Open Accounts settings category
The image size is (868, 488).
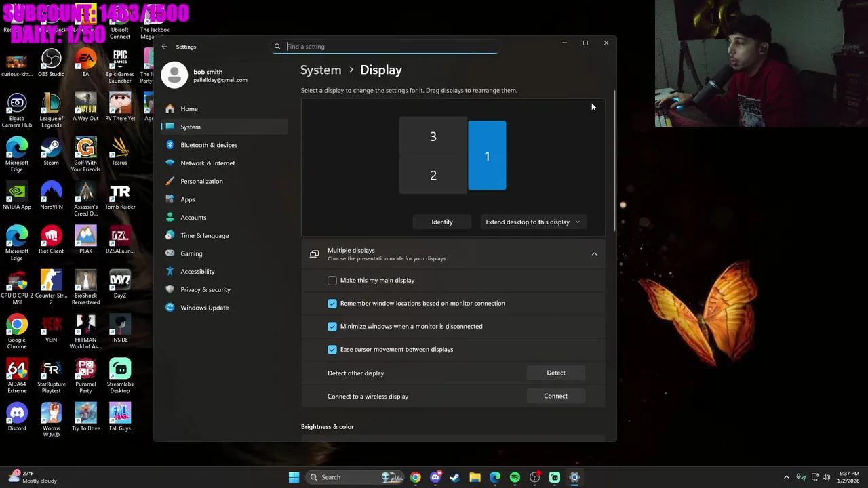pyautogui.click(x=224, y=218)
